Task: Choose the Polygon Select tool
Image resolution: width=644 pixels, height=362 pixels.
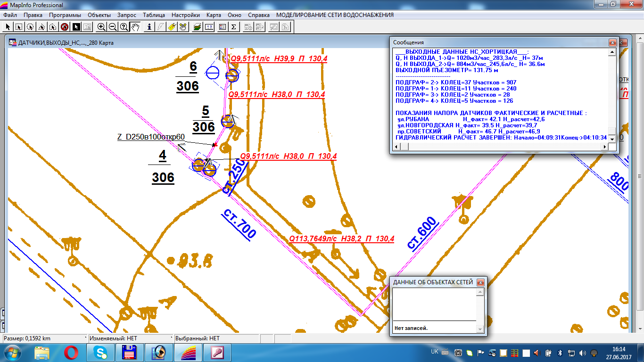Action: (41, 27)
